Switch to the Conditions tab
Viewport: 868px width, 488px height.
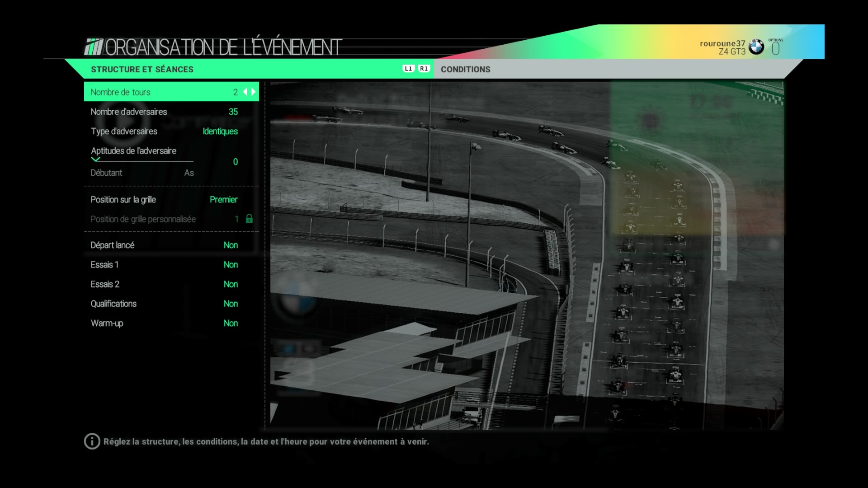click(466, 69)
